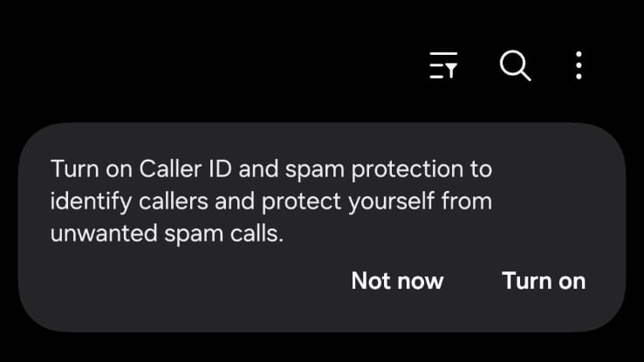The height and width of the screenshot is (362, 644).
Task: Select the sort lines funnel icon
Action: point(443,65)
